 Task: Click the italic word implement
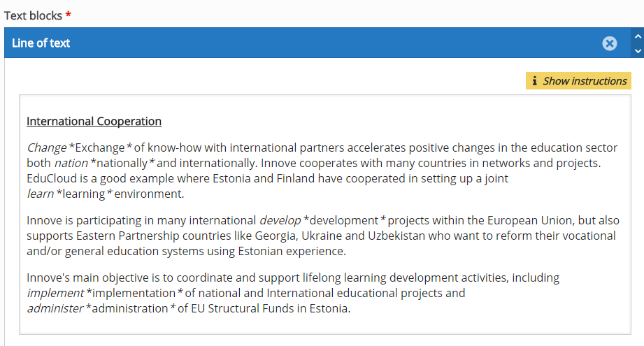pos(55,293)
